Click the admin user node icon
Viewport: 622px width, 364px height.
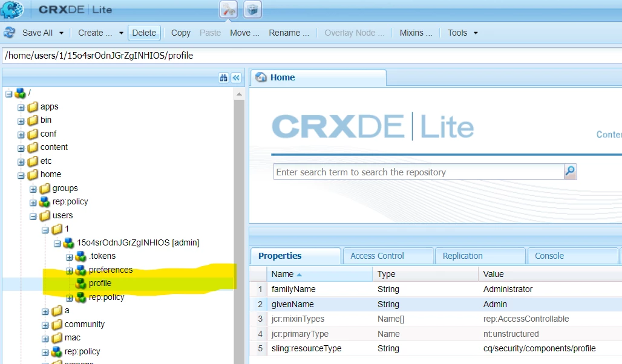click(69, 242)
